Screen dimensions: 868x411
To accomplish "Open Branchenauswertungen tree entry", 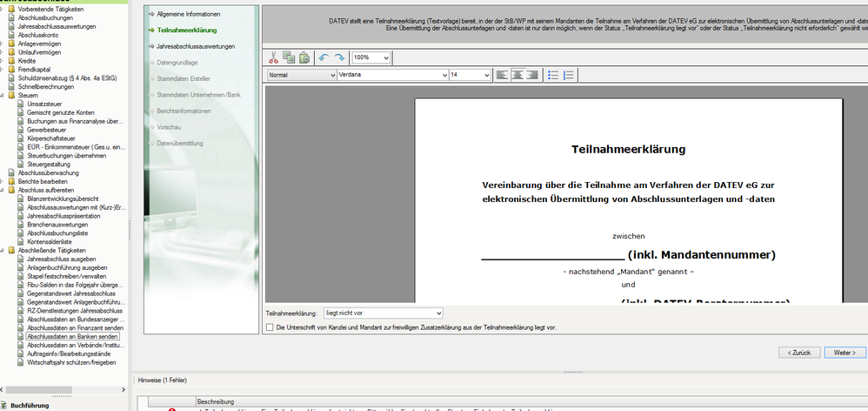I will (57, 225).
